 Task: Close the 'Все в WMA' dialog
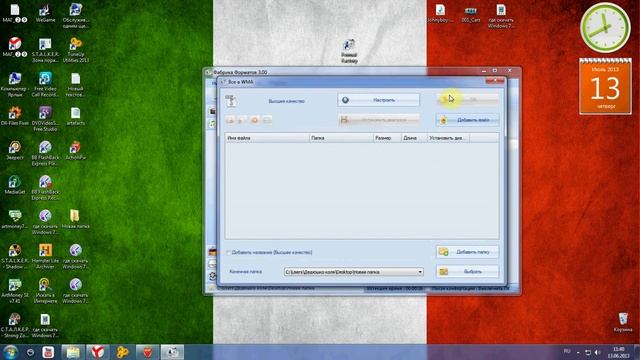495,81
